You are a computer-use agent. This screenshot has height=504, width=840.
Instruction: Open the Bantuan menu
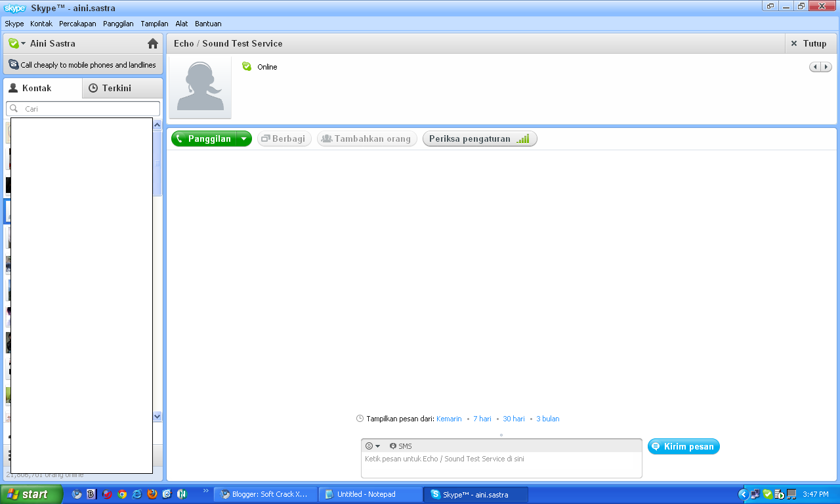tap(208, 24)
